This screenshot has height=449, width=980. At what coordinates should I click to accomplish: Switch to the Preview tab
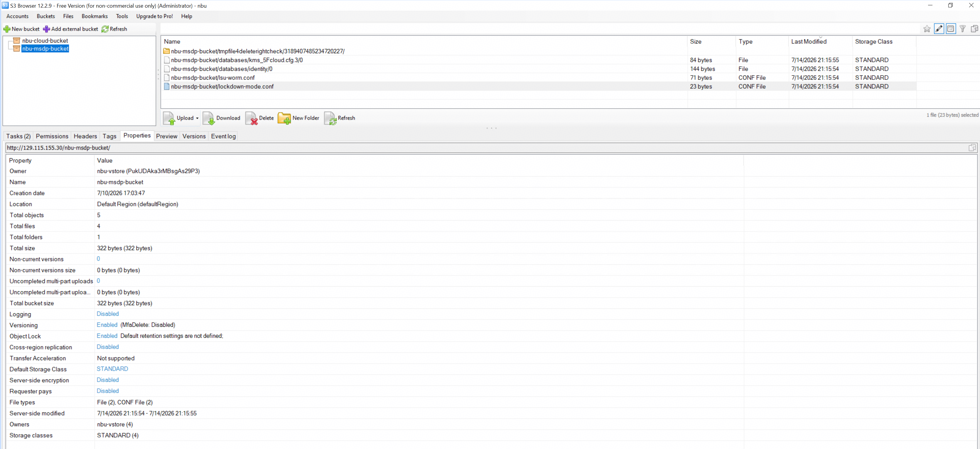[167, 136]
